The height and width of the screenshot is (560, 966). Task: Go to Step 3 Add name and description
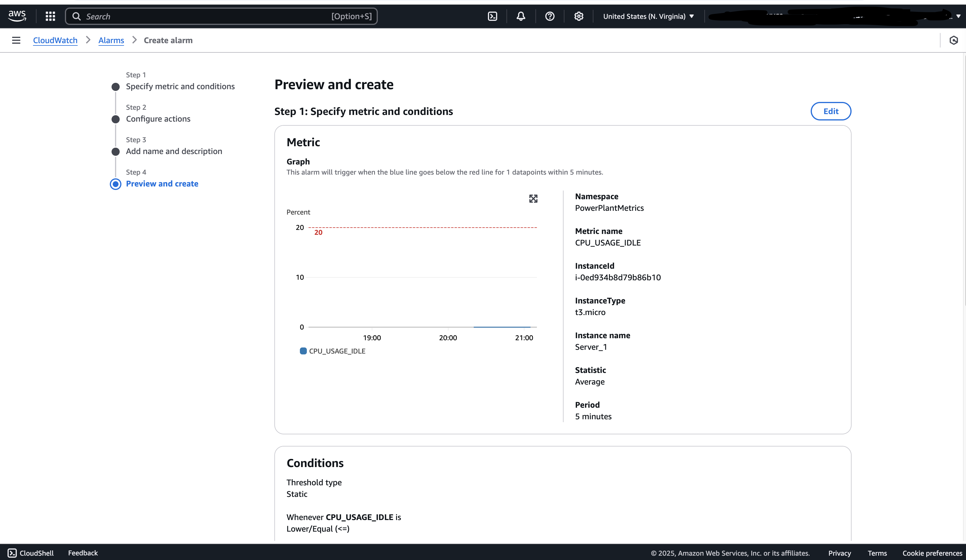pos(174,151)
